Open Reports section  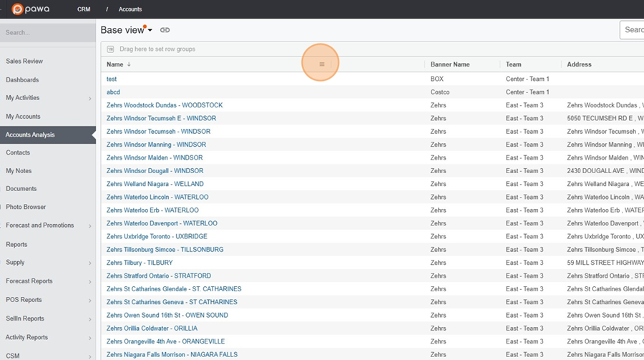pyautogui.click(x=16, y=244)
